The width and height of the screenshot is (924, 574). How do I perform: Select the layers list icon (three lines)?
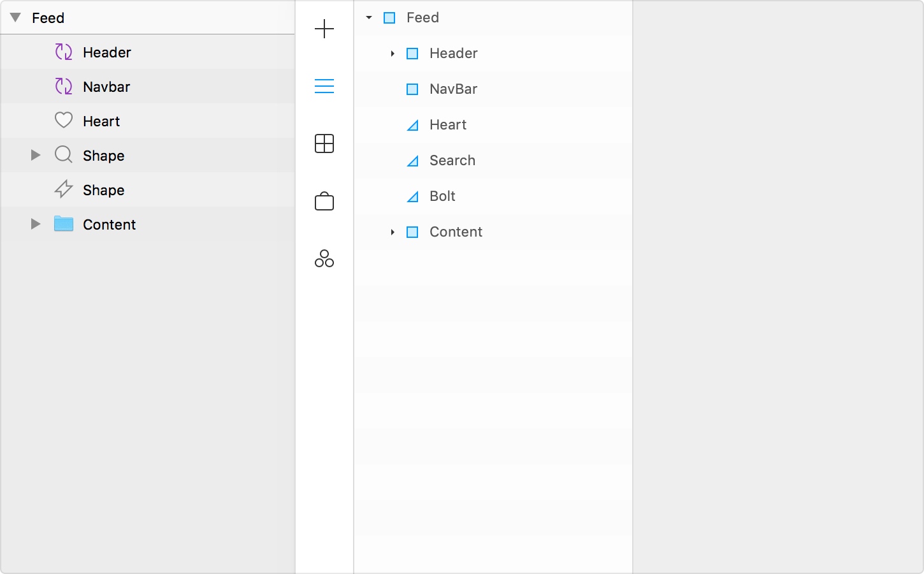point(324,86)
